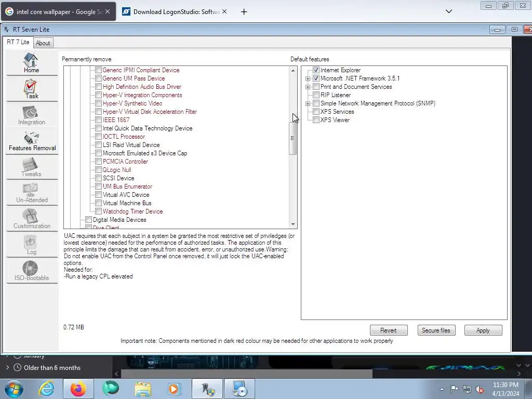The height and width of the screenshot is (399, 532).
Task: Select the Integration sidebar icon
Action: [32, 115]
